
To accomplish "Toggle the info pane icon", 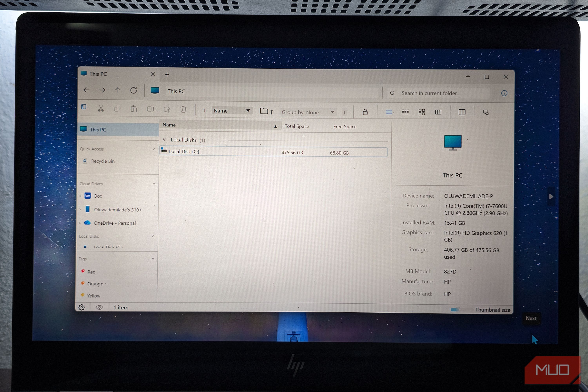I will click(504, 93).
